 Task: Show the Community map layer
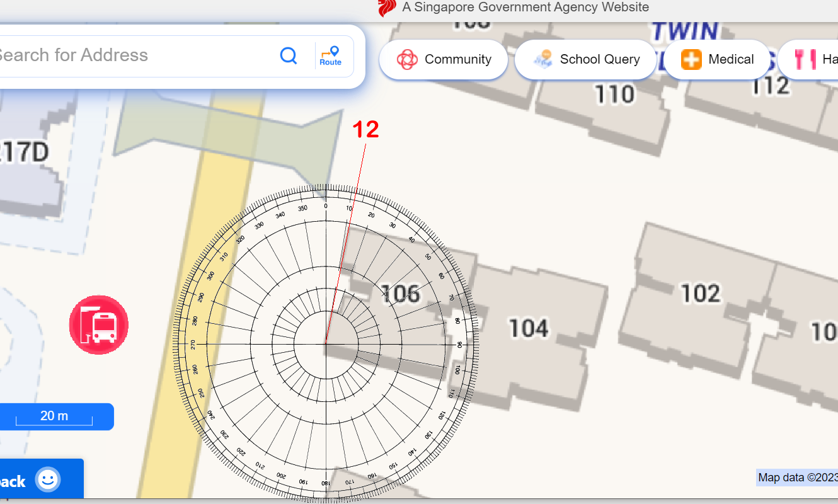[444, 60]
